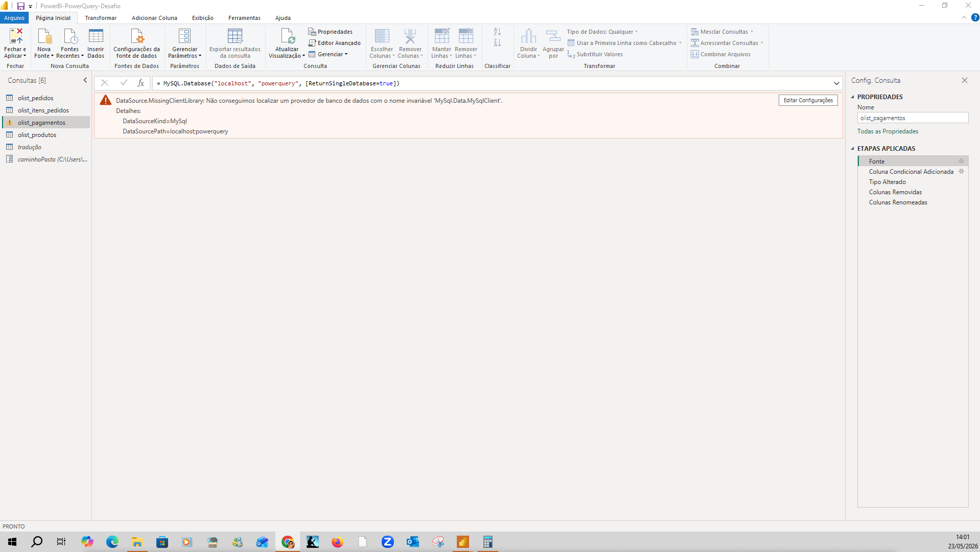Open the Nova Fonte icon

tap(44, 36)
